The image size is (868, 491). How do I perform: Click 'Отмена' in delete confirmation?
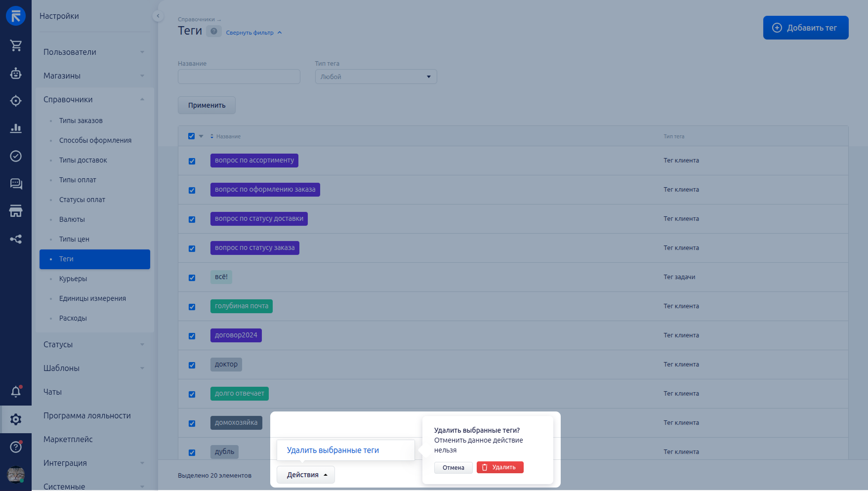[x=453, y=468]
